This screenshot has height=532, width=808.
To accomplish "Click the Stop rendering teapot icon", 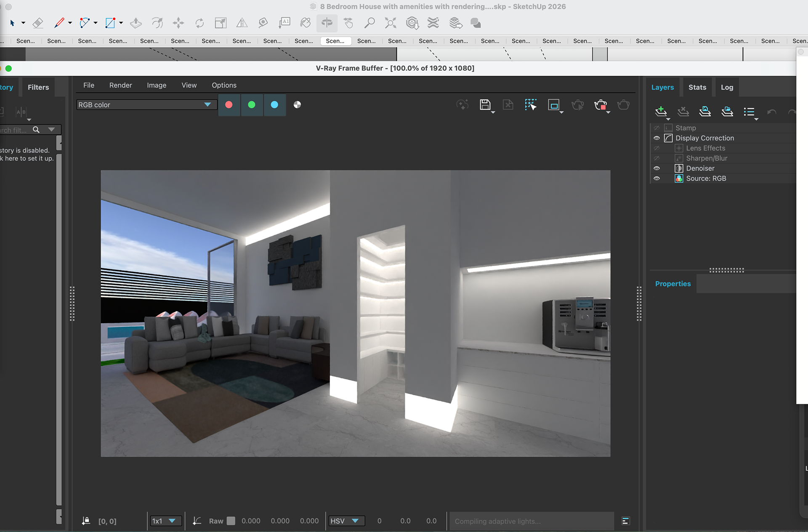I will point(601,105).
